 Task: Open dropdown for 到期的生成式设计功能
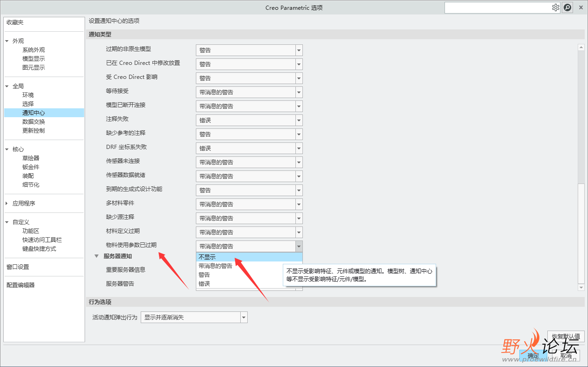(299, 190)
